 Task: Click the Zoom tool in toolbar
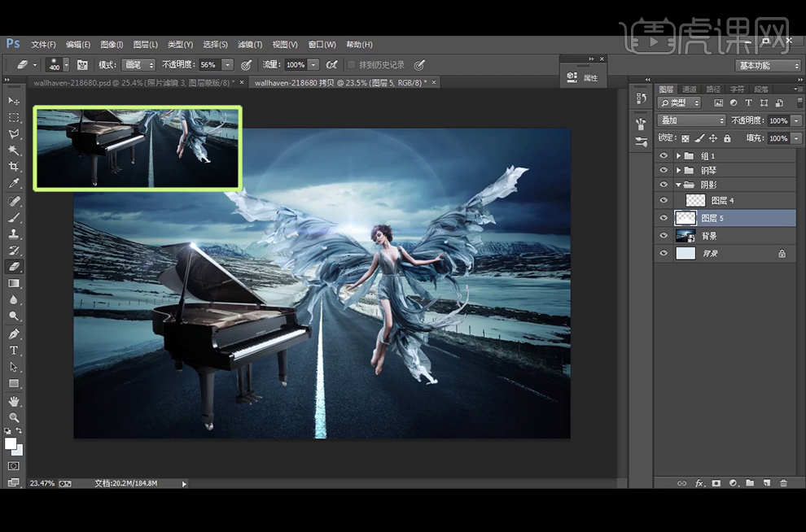[x=14, y=417]
